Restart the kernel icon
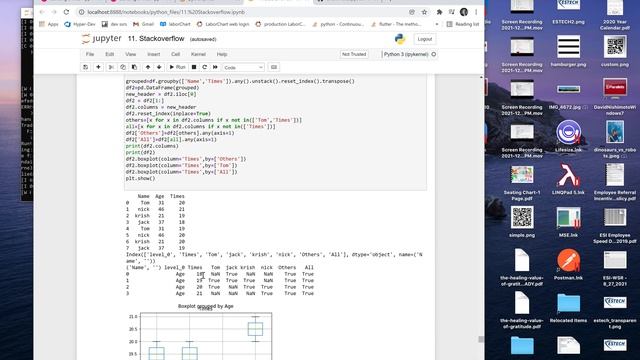Image resolution: width=640 pixels, height=360 pixels. pos(204,67)
